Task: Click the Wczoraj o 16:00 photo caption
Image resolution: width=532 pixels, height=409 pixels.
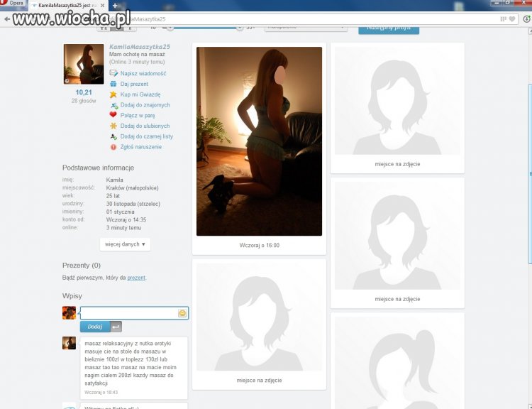Action: coord(259,245)
